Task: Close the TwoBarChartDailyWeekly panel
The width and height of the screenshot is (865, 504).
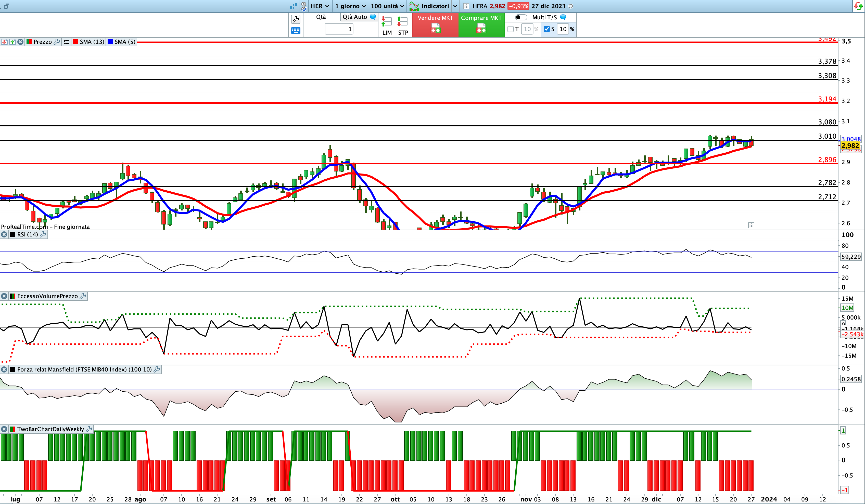Action: [4, 429]
